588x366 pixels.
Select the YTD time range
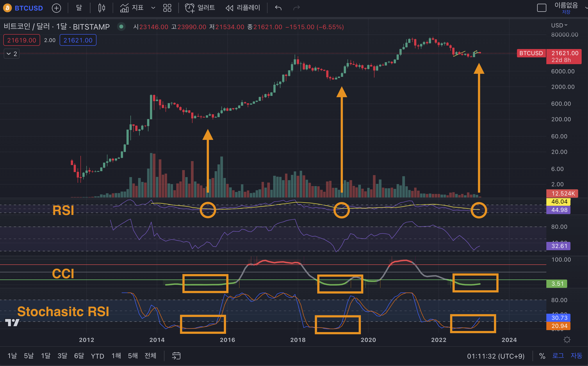coord(97,356)
